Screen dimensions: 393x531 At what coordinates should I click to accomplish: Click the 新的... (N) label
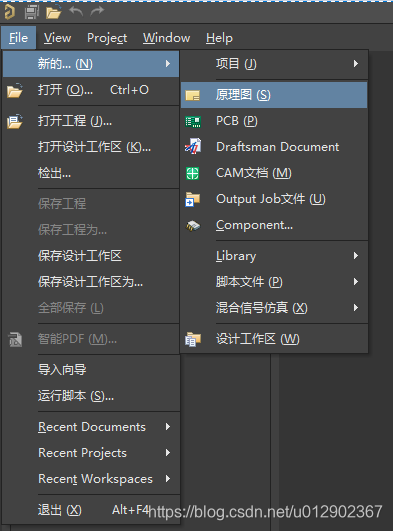point(65,64)
